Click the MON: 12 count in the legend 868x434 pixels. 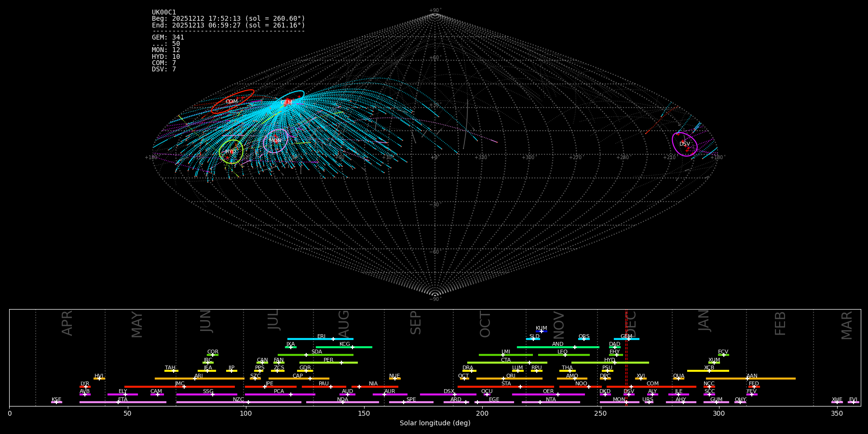point(166,50)
